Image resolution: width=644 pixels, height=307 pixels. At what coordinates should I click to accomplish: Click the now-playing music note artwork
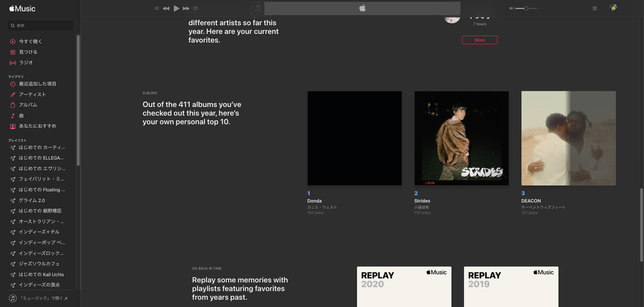258,9
